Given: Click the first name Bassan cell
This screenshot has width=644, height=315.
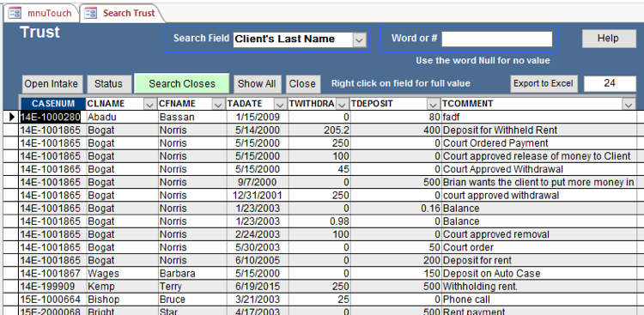Looking at the screenshot, I should point(191,117).
